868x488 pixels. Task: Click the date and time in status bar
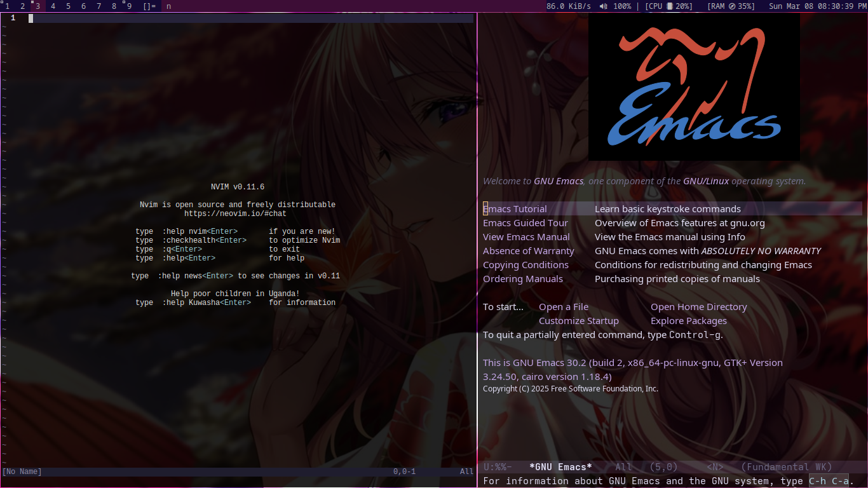[x=818, y=6]
